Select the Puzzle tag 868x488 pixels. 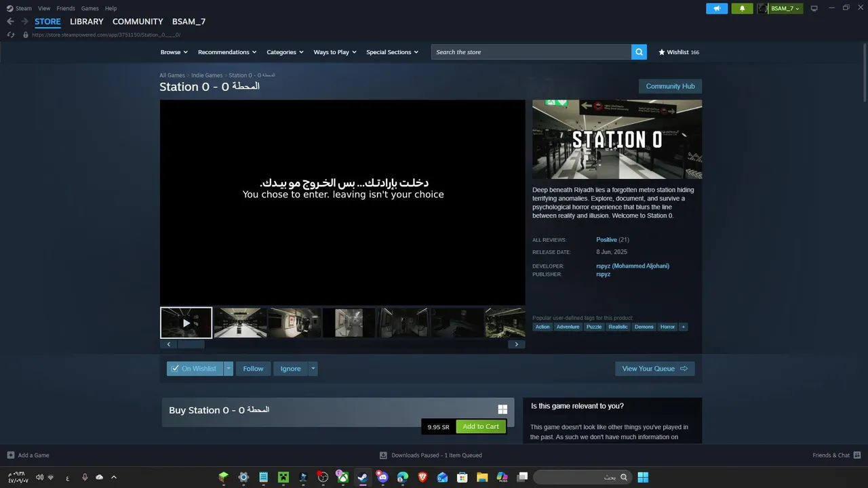(x=594, y=327)
